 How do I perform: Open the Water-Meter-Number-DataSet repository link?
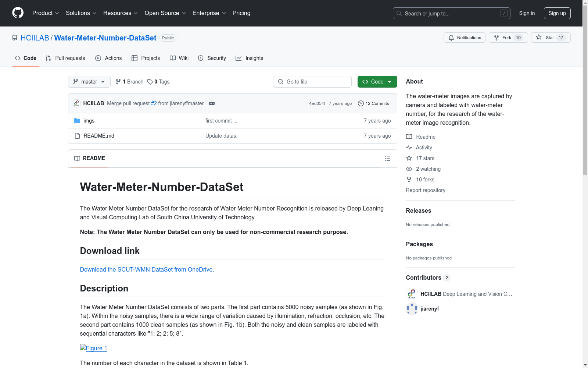[x=105, y=38]
